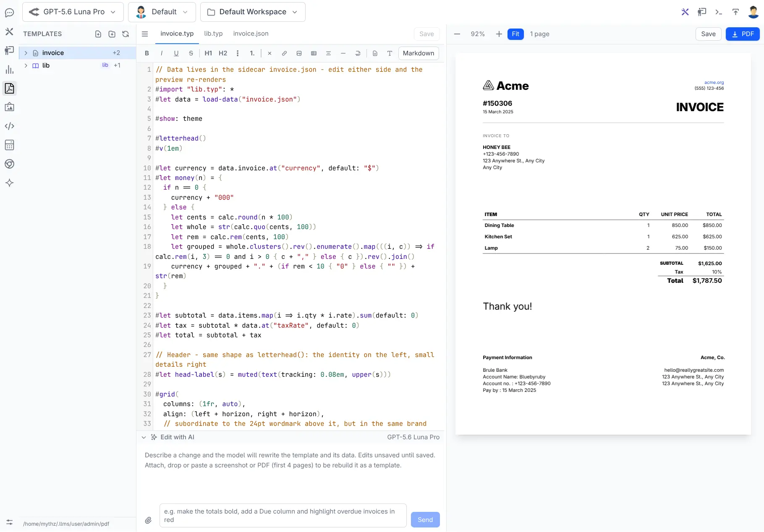This screenshot has height=532, width=764.
Task: Open the user avatar menu
Action: click(753, 12)
